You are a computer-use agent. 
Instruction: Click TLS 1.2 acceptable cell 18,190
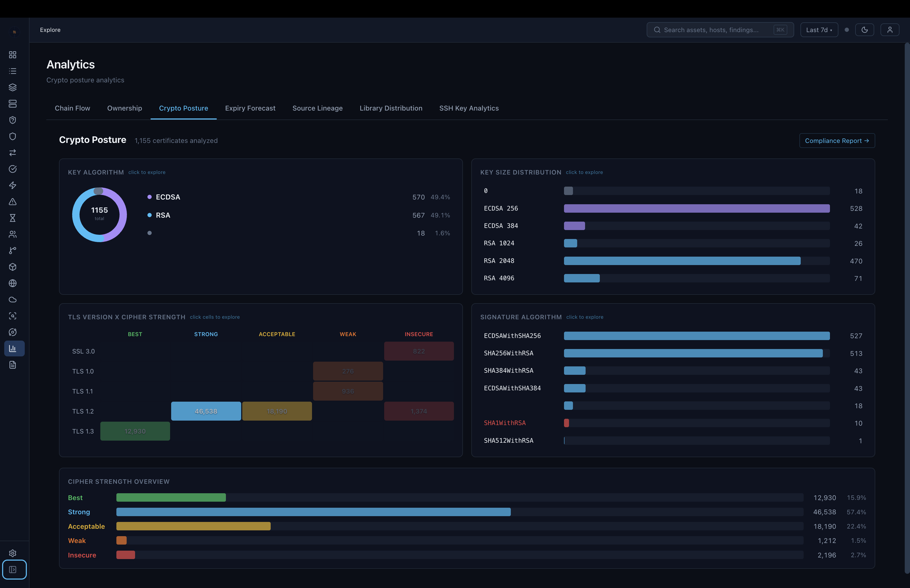(x=277, y=411)
